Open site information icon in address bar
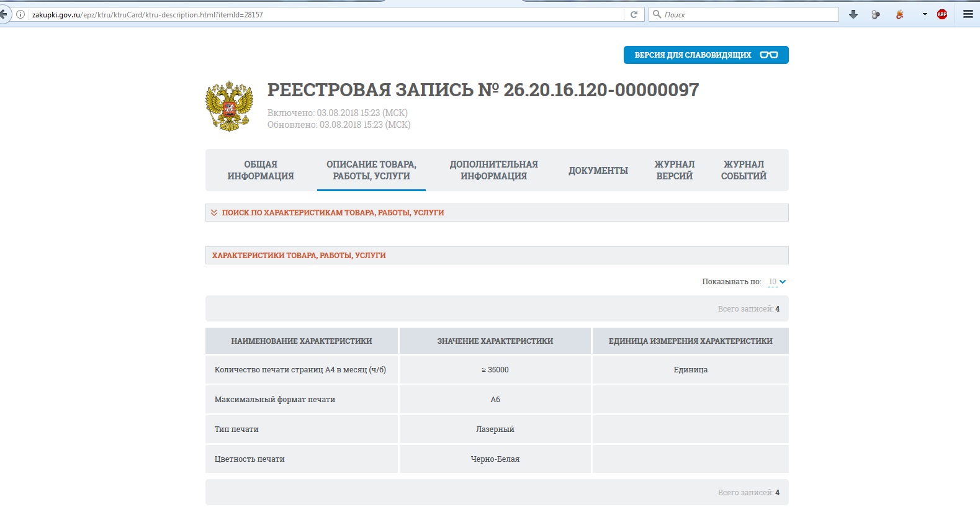The image size is (980, 512). point(20,14)
